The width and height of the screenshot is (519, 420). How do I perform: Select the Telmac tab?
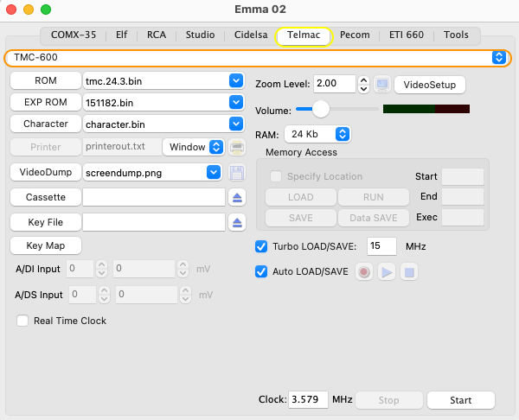[304, 35]
